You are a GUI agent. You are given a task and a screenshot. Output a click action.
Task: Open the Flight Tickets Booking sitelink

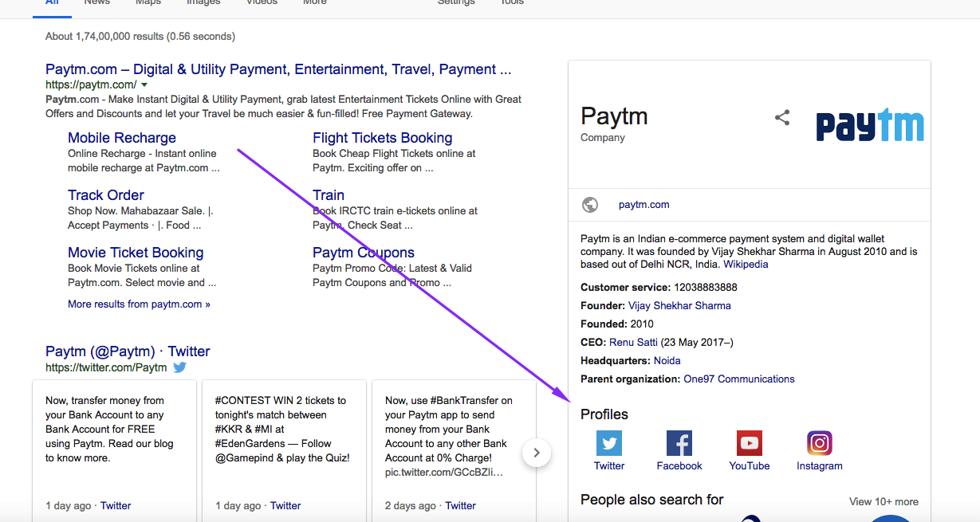click(383, 138)
